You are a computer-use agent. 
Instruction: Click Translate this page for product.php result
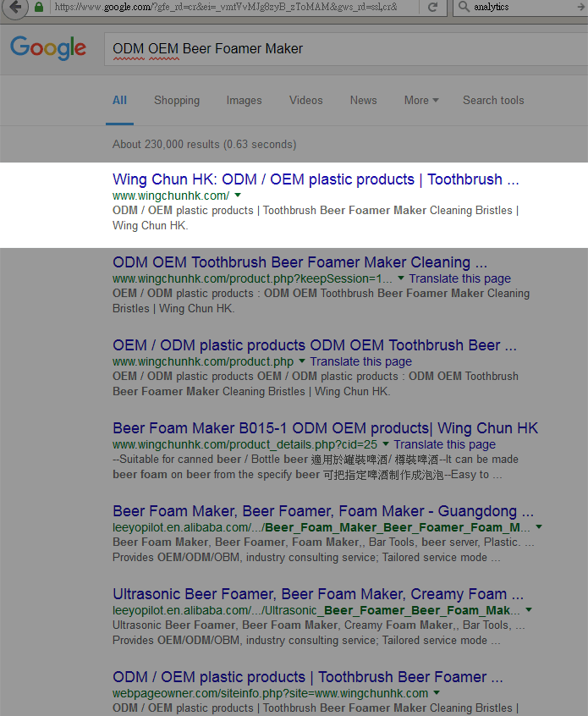pyautogui.click(x=360, y=361)
